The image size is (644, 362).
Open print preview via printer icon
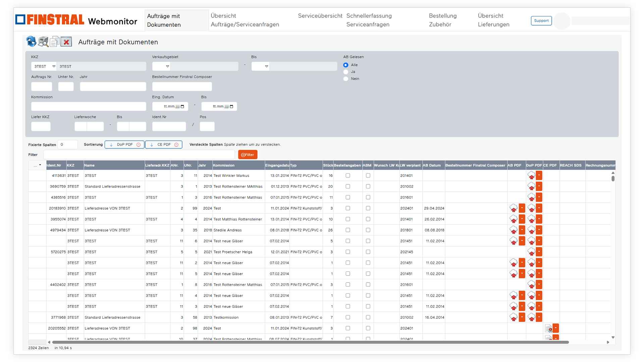(43, 42)
